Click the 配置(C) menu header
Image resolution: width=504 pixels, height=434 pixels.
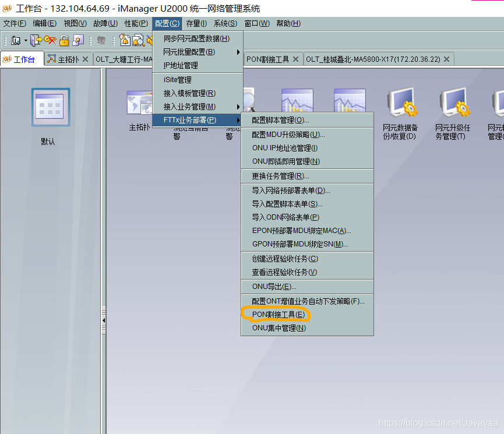167,23
